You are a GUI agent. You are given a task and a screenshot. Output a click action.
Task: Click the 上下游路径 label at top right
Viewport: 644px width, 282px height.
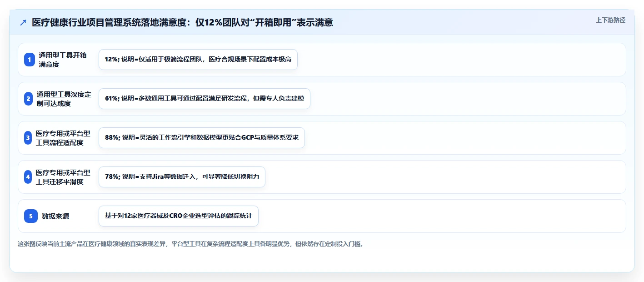610,20
